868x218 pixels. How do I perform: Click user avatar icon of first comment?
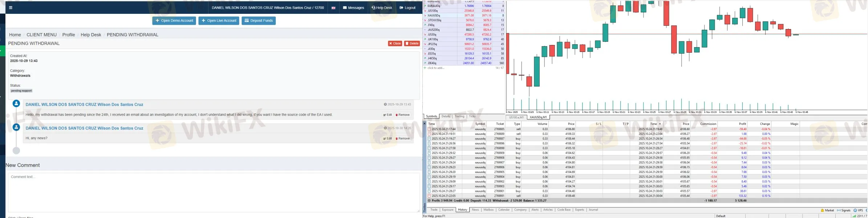click(16, 104)
